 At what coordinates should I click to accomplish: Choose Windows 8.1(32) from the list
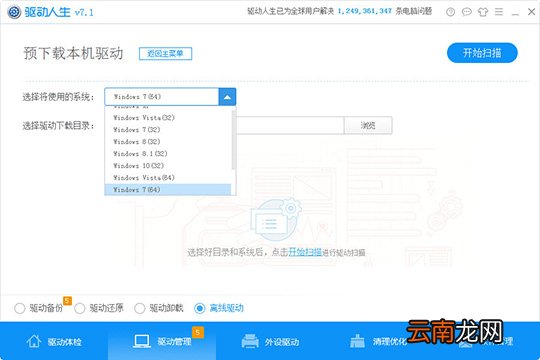(x=168, y=154)
